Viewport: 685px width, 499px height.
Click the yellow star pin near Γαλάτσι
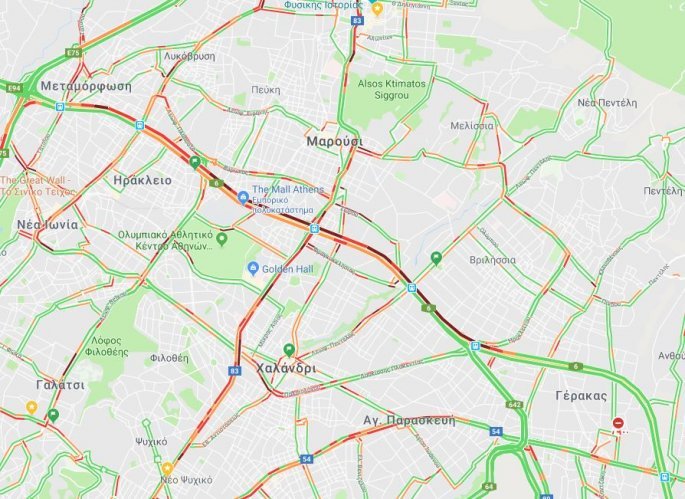[31, 407]
